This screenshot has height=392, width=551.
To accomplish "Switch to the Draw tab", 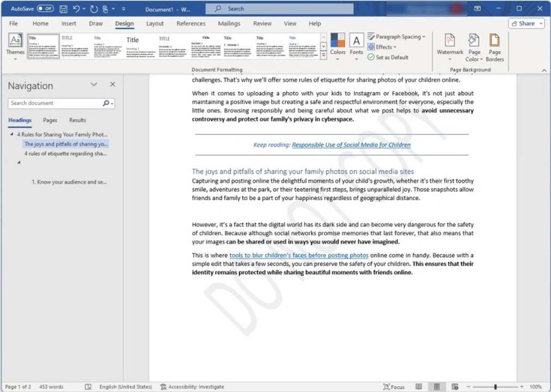I will click(x=96, y=23).
